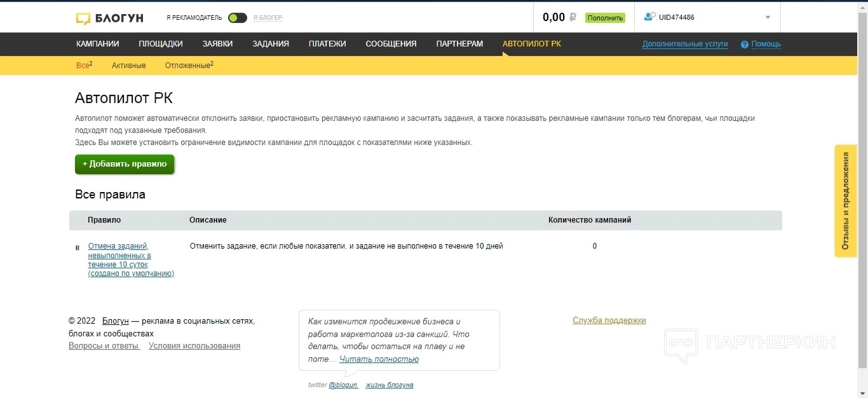Open the @blogun twitter link
Screen dimensions: 868x398
click(x=343, y=385)
